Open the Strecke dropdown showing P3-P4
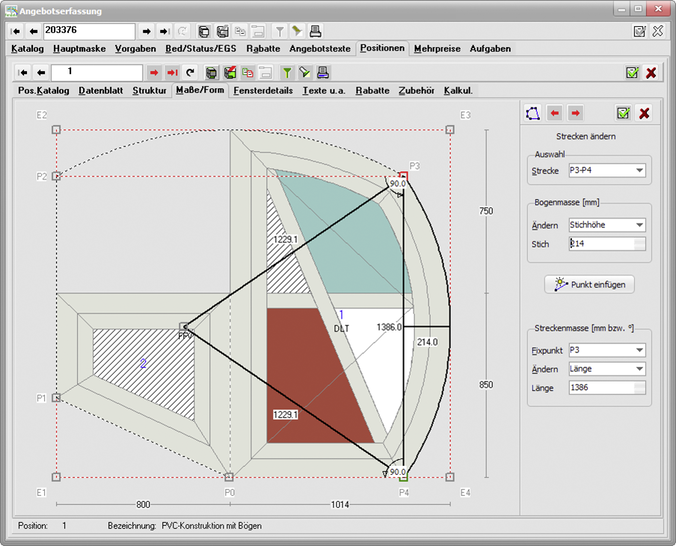The height and width of the screenshot is (546, 676). [606, 170]
